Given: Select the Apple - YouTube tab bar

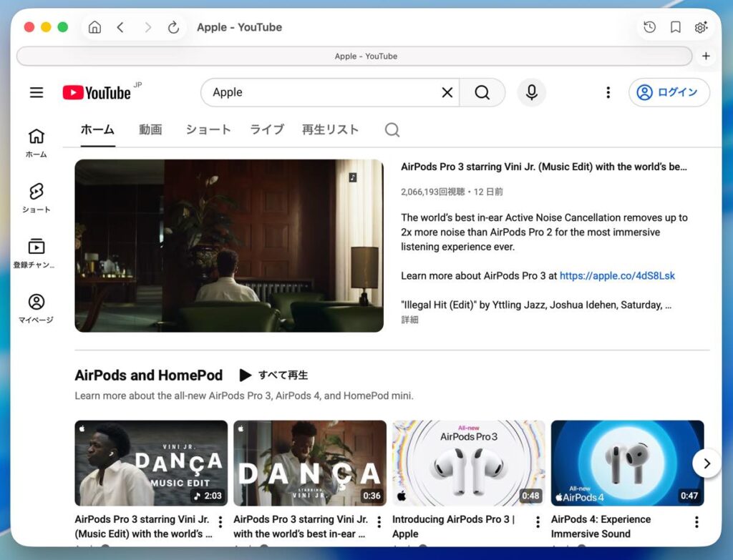Looking at the screenshot, I should [x=354, y=56].
